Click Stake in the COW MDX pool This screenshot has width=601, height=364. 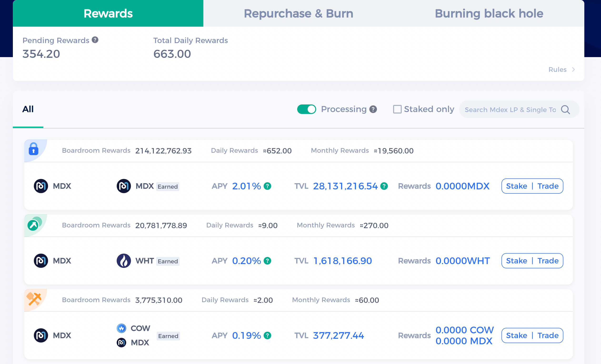click(516, 335)
